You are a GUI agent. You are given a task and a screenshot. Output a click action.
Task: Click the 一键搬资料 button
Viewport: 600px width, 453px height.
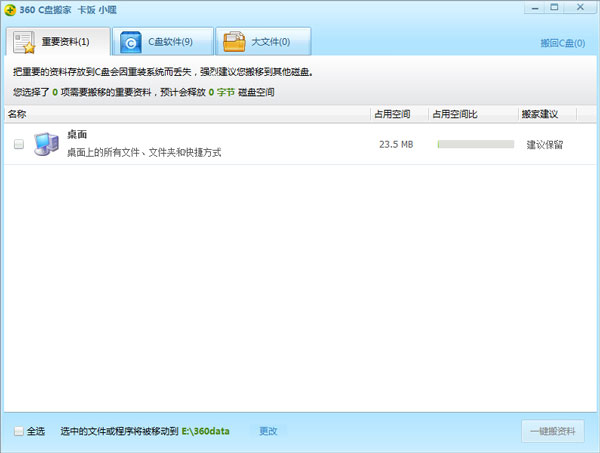pos(553,431)
